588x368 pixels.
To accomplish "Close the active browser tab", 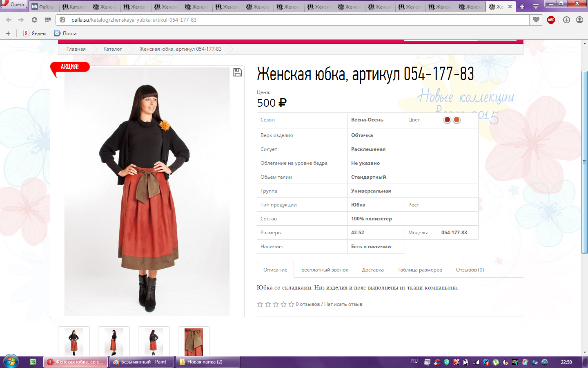I will (x=510, y=7).
